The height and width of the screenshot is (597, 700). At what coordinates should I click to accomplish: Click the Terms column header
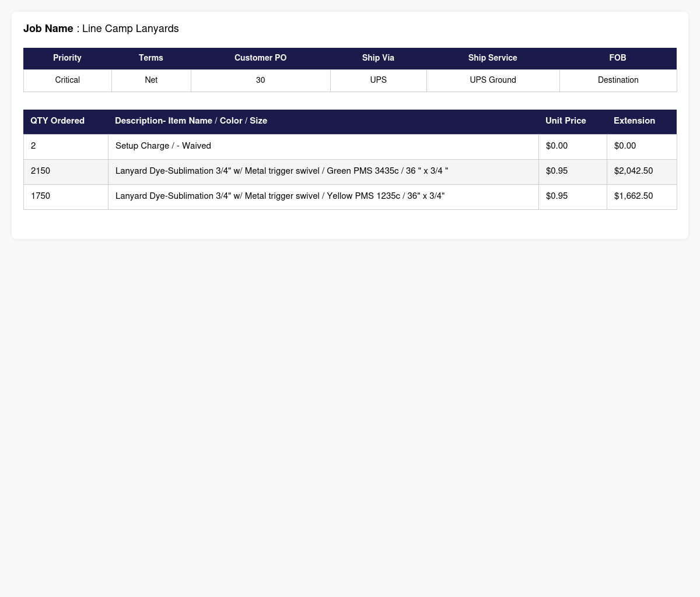(151, 58)
